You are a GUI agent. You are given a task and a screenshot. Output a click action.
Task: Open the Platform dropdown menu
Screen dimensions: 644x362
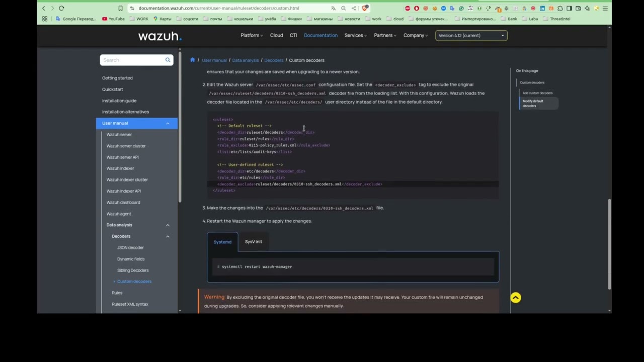pos(252,35)
